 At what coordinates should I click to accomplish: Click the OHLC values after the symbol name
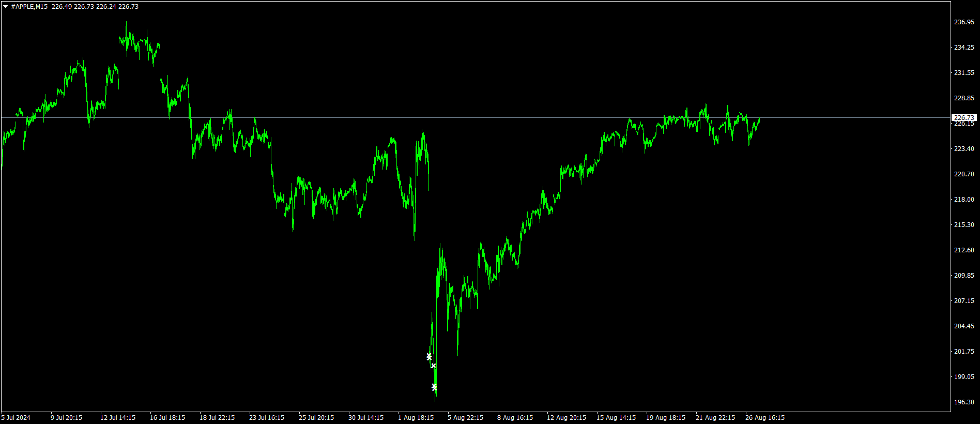pos(95,7)
